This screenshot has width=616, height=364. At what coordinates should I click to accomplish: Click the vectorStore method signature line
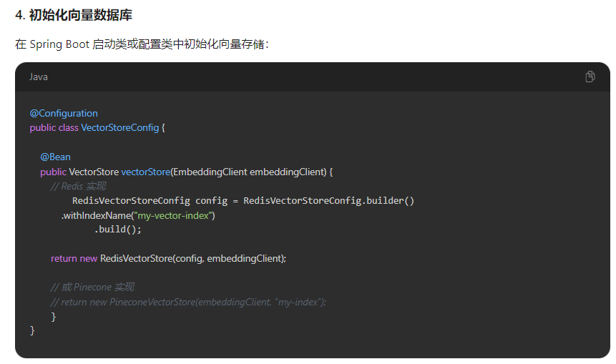(x=186, y=172)
